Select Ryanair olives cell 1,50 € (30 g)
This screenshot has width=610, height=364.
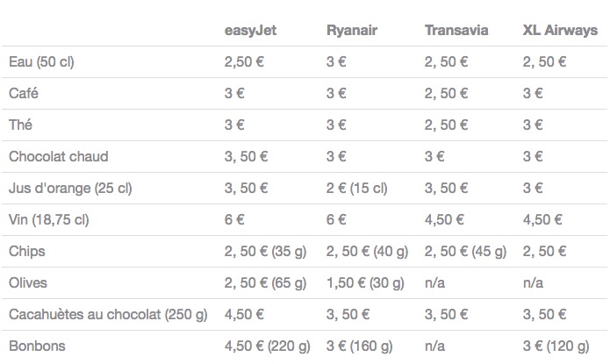click(x=365, y=282)
